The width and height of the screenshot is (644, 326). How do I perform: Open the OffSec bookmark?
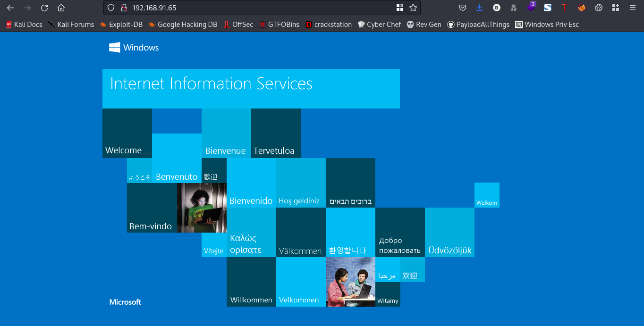(238, 25)
